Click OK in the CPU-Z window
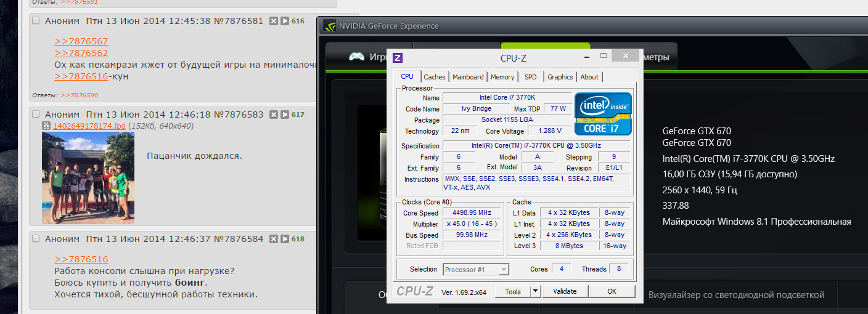The height and width of the screenshot is (314, 868). pos(612,291)
